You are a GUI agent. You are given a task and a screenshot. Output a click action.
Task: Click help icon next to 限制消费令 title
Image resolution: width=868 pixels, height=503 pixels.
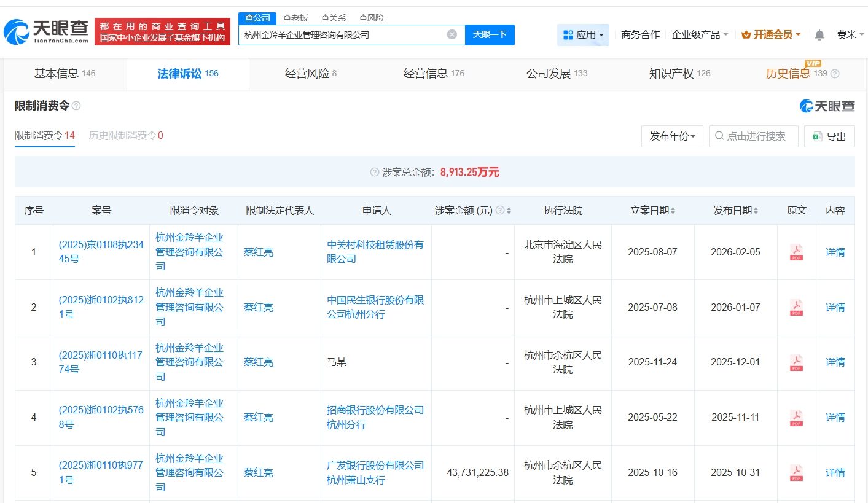tap(76, 106)
